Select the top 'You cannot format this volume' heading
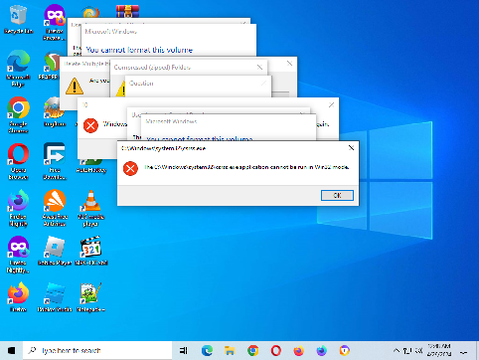This screenshot has width=479, height=360. [x=139, y=50]
